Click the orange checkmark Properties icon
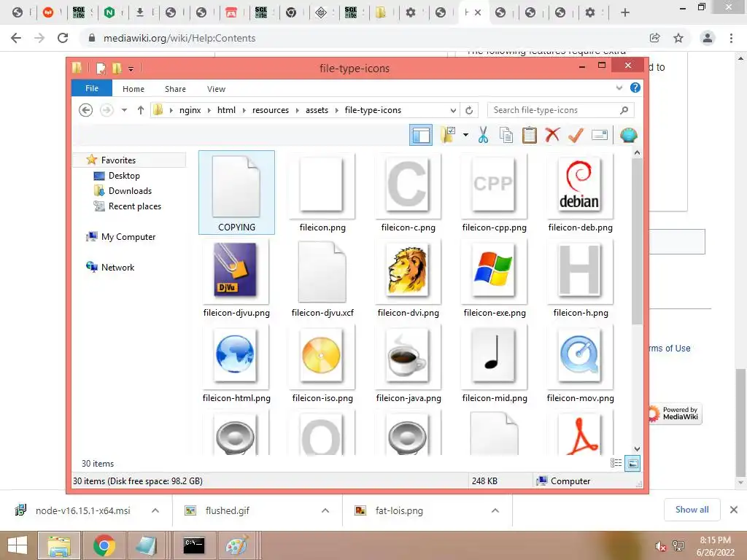 (576, 135)
